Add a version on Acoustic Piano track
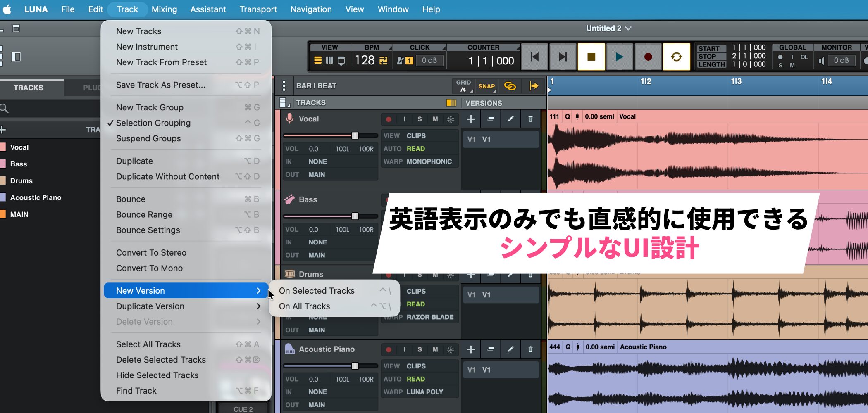 coord(471,350)
